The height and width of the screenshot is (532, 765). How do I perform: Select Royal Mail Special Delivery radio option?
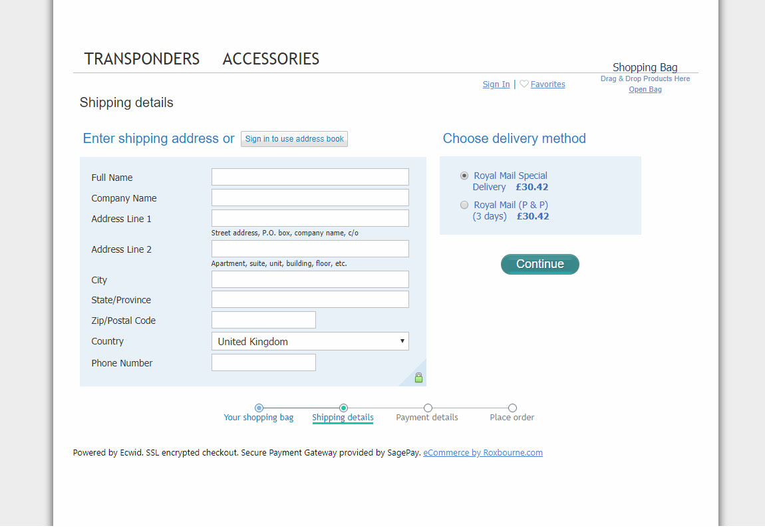464,176
